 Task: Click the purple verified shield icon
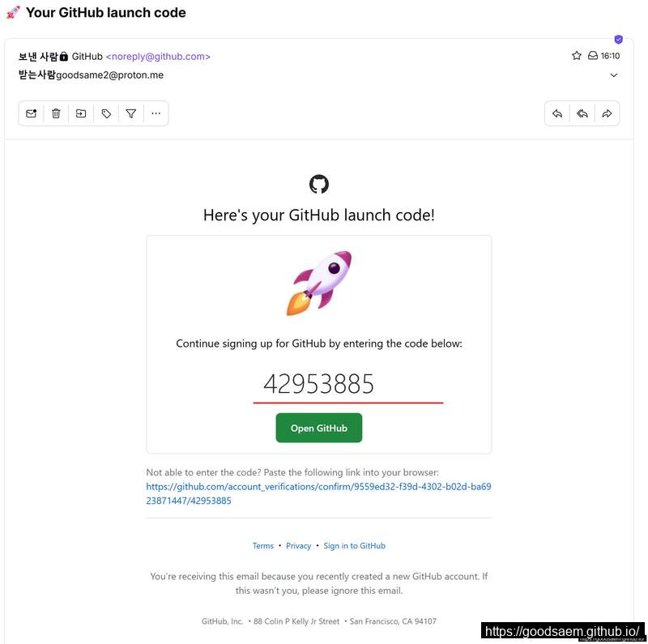[618, 39]
